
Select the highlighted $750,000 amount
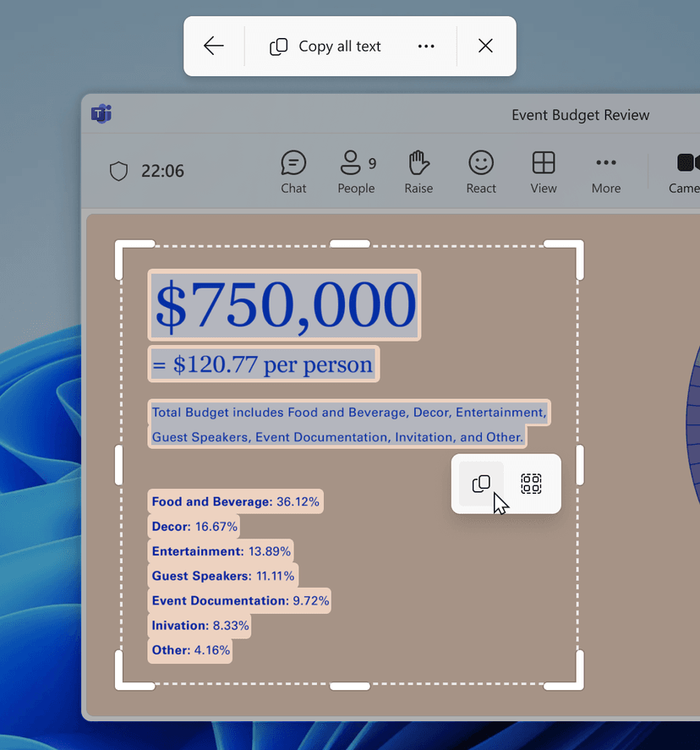click(283, 304)
